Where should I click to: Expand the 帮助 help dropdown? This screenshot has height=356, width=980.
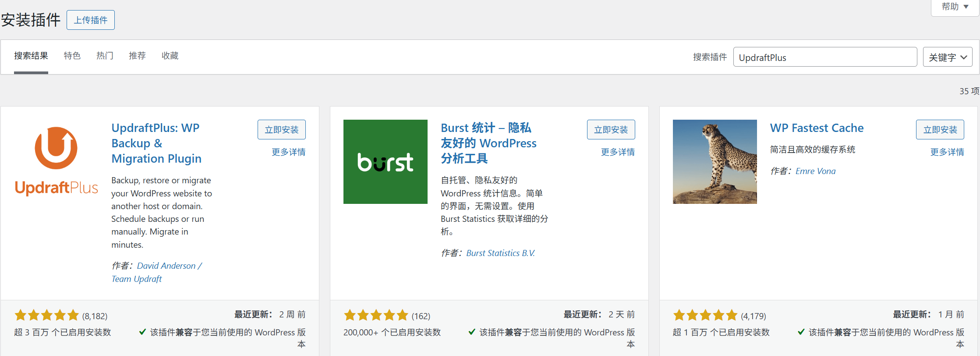955,7
